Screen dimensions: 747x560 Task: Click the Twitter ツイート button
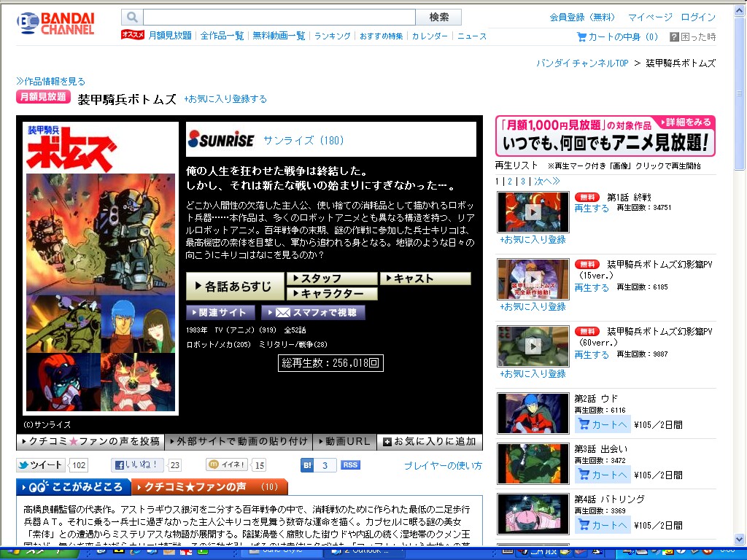pos(41,464)
